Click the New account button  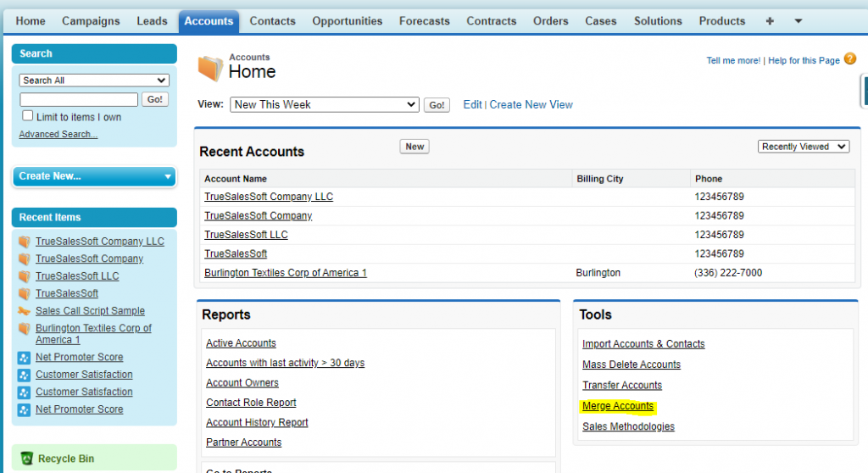[x=415, y=147]
